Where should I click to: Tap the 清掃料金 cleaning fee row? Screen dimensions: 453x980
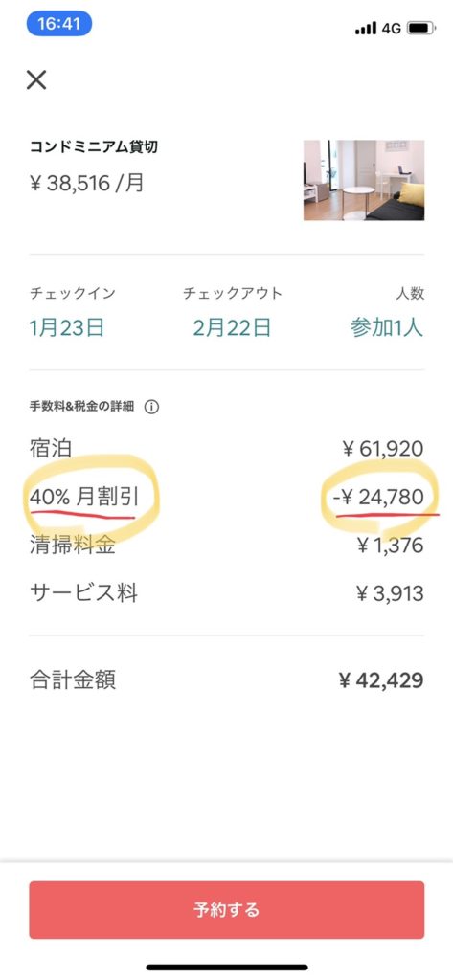point(226,546)
